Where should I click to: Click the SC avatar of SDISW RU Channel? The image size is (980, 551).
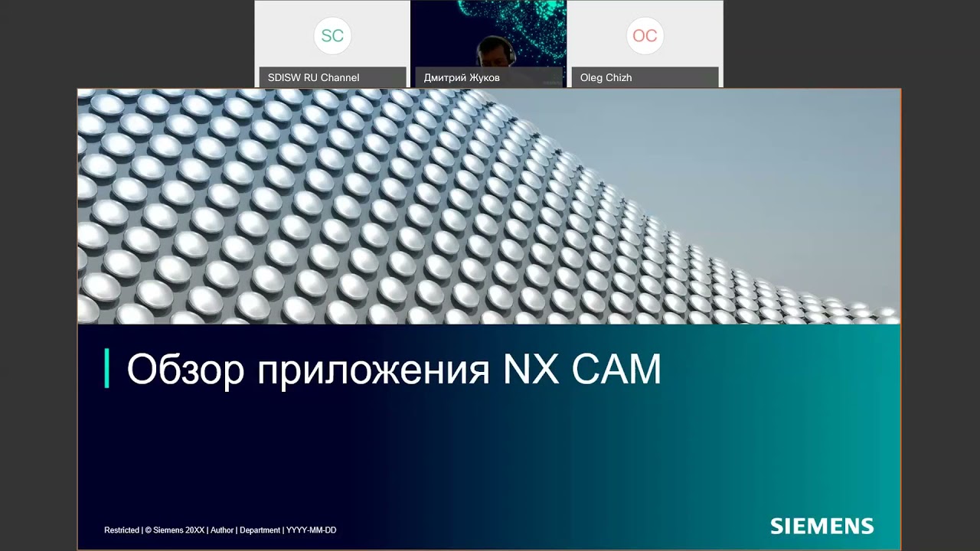[x=332, y=36]
